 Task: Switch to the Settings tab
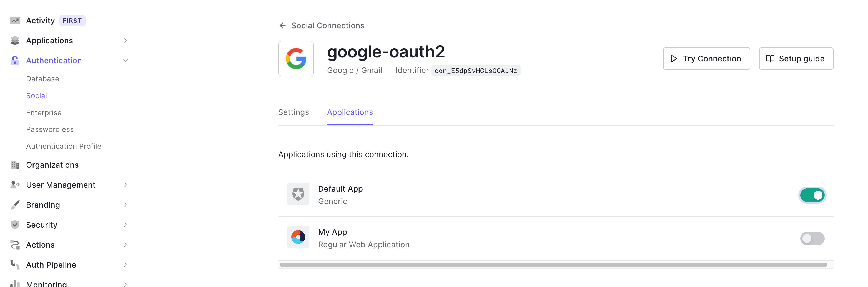click(x=293, y=112)
